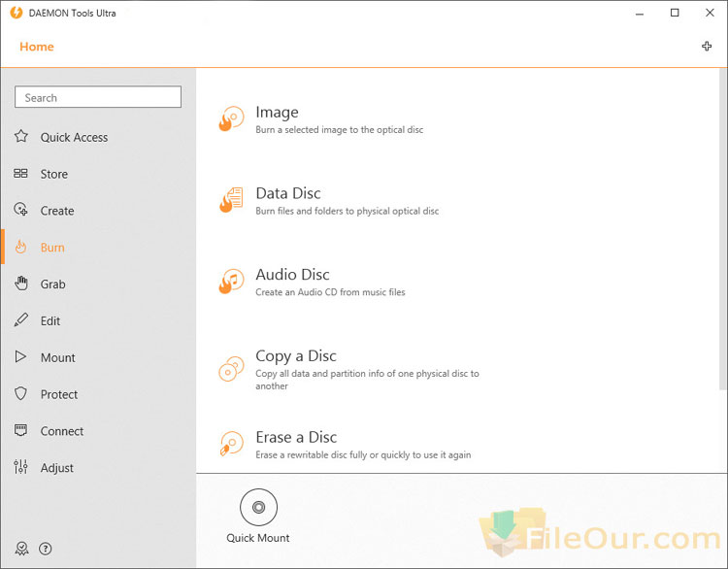
Task: Open the Quick Access section
Action: 74,138
